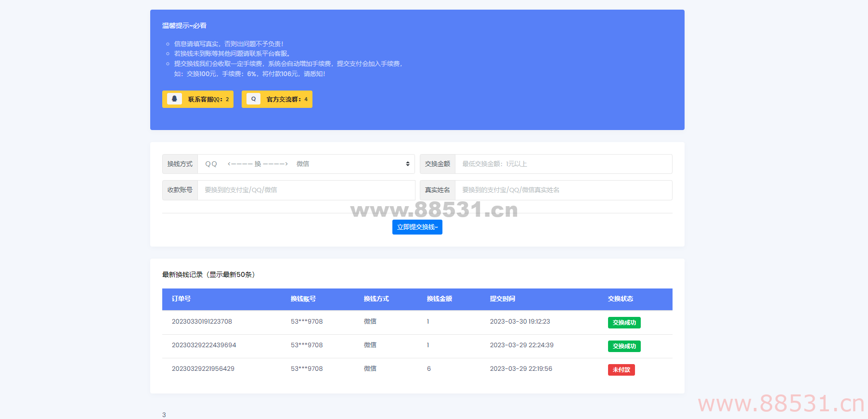Submit with 立即提交换钱 button
The width and height of the screenshot is (868, 419).
(417, 227)
